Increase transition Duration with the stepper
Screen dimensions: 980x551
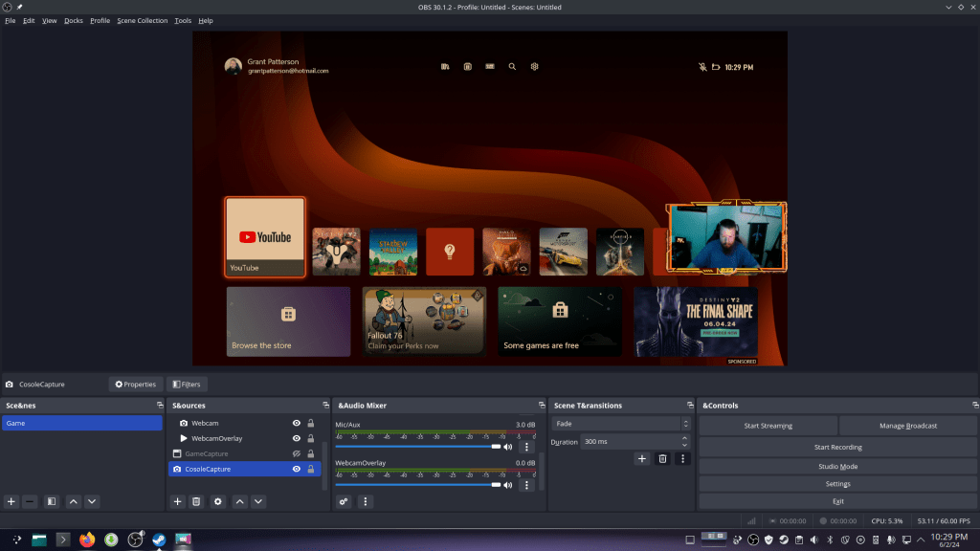click(x=682, y=438)
